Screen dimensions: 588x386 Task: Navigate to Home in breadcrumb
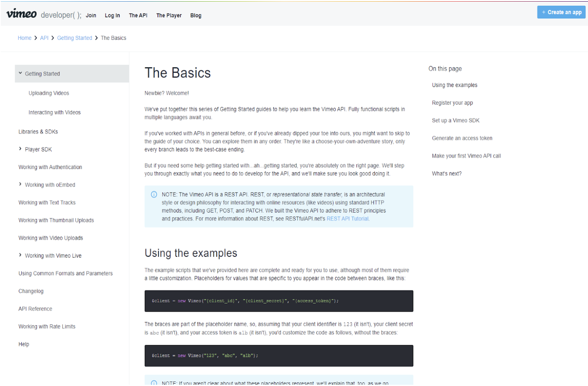coord(24,38)
